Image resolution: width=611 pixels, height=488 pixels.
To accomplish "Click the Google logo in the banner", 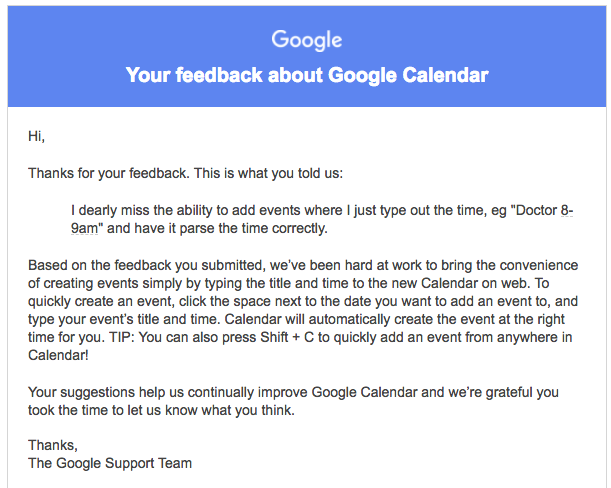I will (x=307, y=40).
